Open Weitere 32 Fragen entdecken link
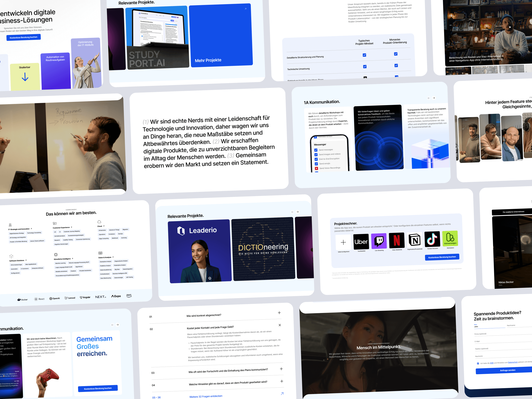This screenshot has height=399, width=532. [206, 396]
